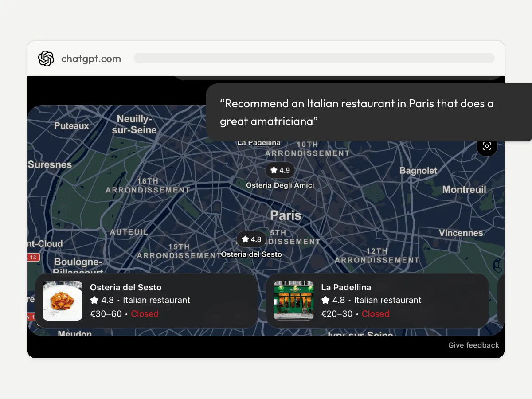
Task: Click the star icon in La Padellina card
Action: [x=325, y=300]
